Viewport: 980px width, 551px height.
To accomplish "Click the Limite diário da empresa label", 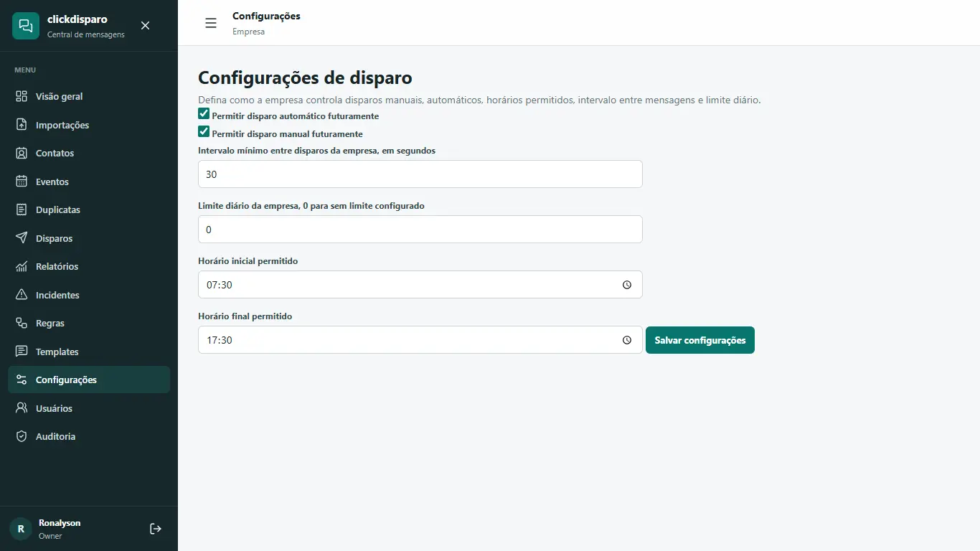I will [x=311, y=206].
